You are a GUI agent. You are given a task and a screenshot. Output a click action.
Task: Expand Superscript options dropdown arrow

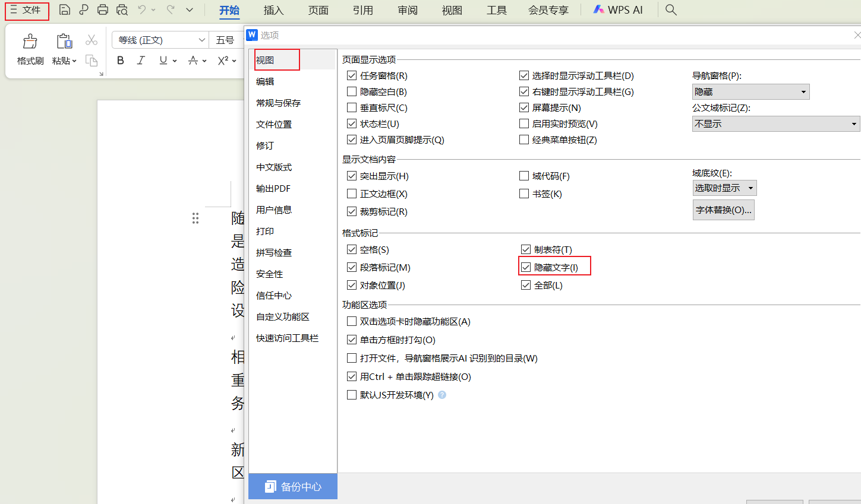tap(234, 61)
